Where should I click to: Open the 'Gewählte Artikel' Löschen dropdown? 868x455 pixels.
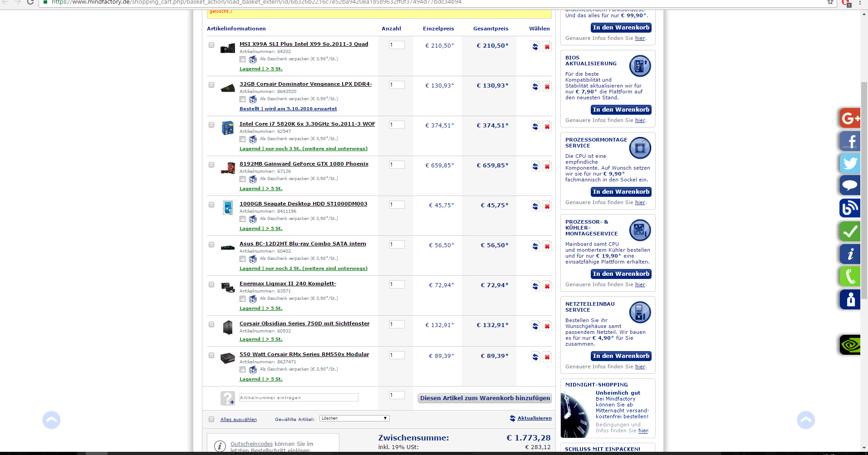click(x=354, y=418)
